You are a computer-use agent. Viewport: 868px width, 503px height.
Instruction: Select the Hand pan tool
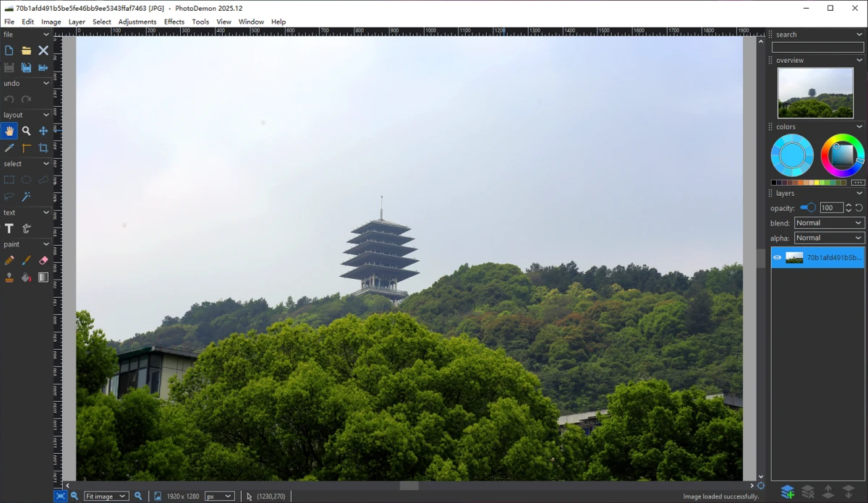click(x=9, y=131)
